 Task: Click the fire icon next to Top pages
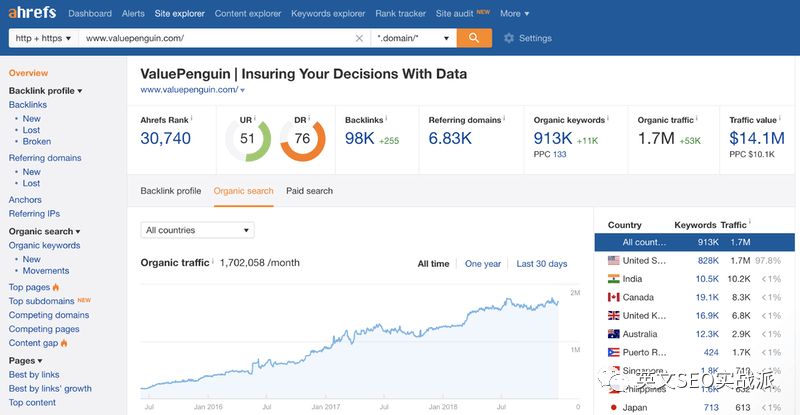(56, 287)
